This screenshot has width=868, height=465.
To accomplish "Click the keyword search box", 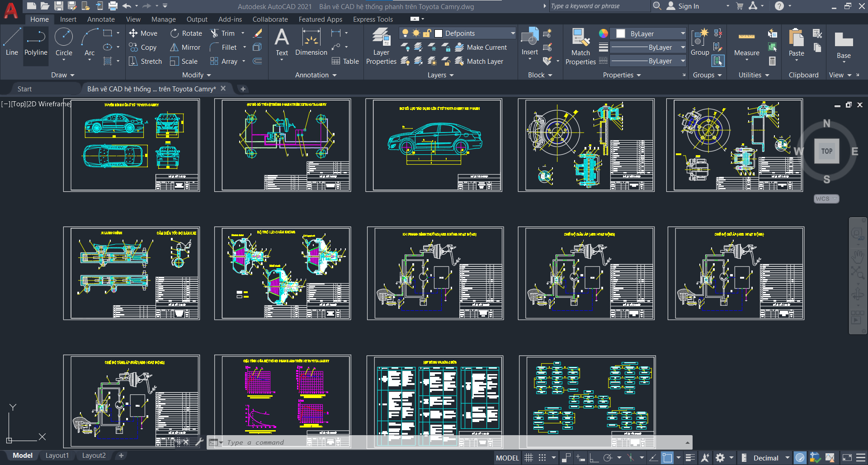I will (x=599, y=6).
